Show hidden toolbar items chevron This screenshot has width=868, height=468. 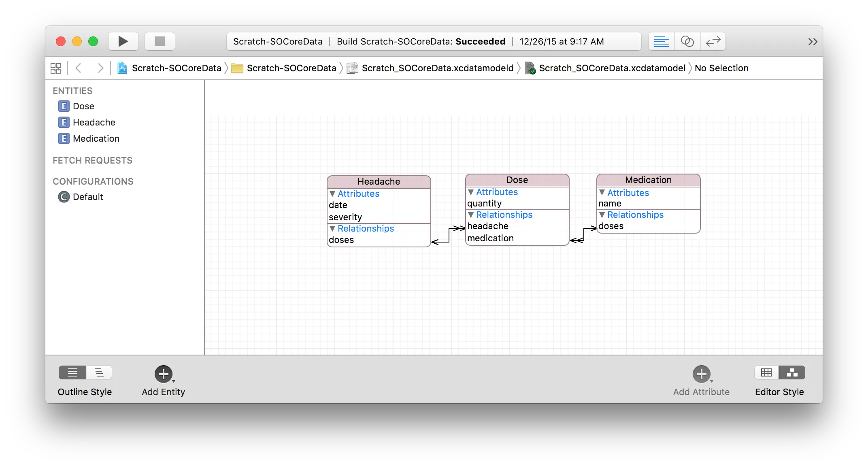[x=813, y=42]
